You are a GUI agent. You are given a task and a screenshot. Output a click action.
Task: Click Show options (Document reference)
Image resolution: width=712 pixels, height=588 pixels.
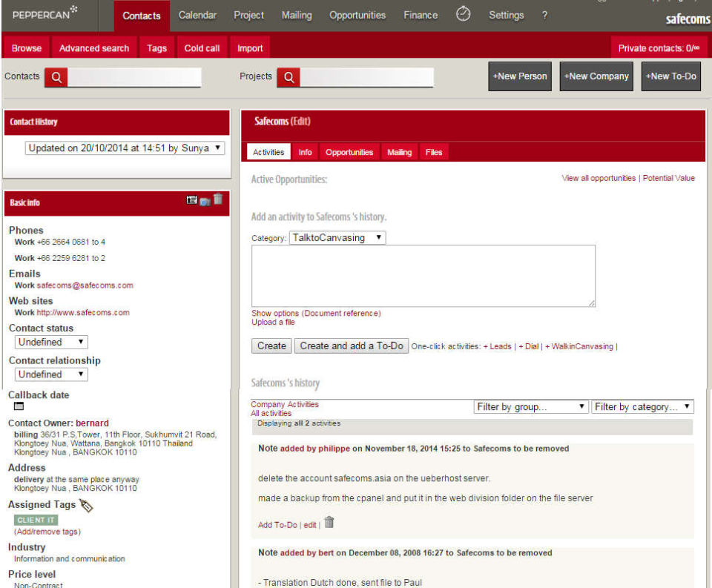coord(316,314)
